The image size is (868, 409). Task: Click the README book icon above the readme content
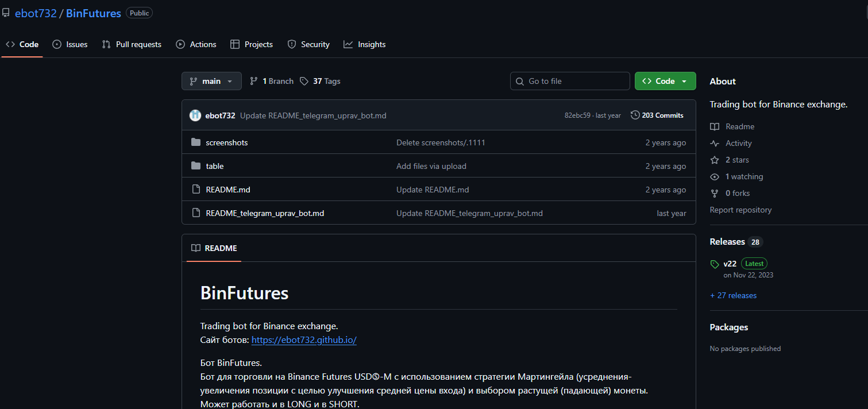196,248
